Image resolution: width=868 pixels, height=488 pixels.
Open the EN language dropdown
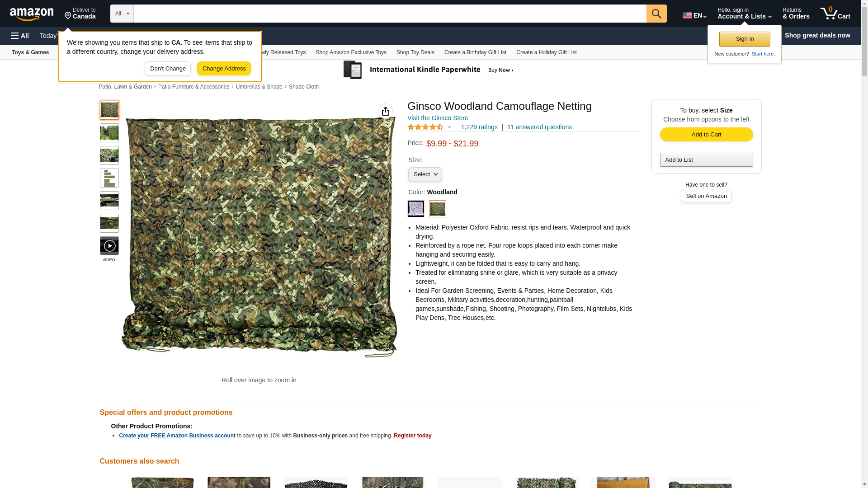click(x=694, y=15)
